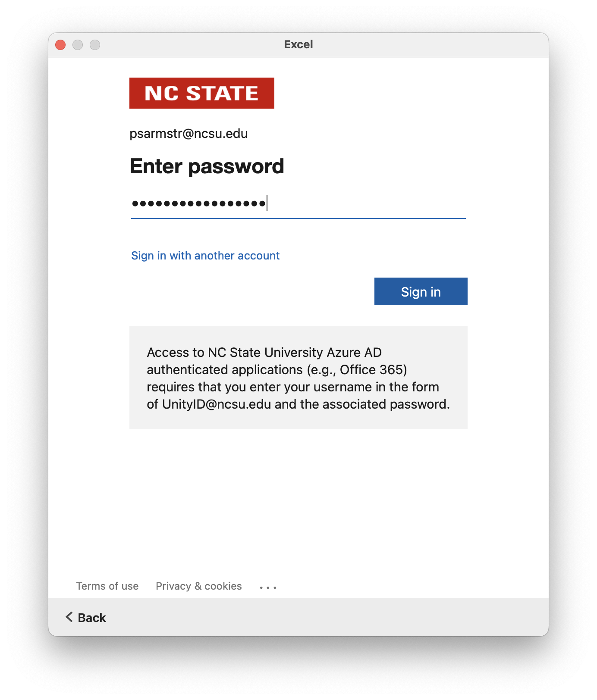Click the gray zoom window button
Image resolution: width=597 pixels, height=700 pixels.
pyautogui.click(x=95, y=45)
